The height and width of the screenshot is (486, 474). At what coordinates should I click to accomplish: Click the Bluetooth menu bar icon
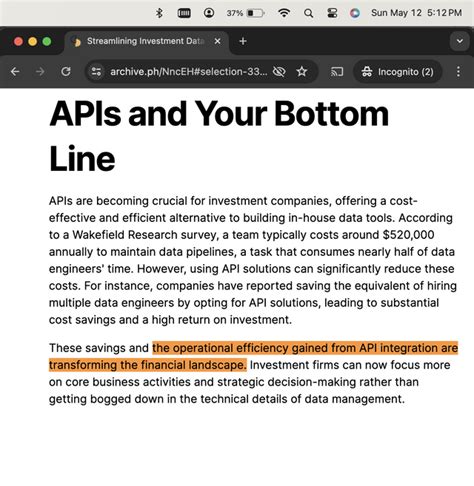pyautogui.click(x=159, y=13)
